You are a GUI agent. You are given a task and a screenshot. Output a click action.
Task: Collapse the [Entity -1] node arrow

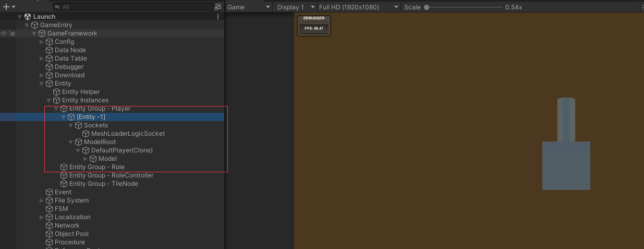pos(64,117)
